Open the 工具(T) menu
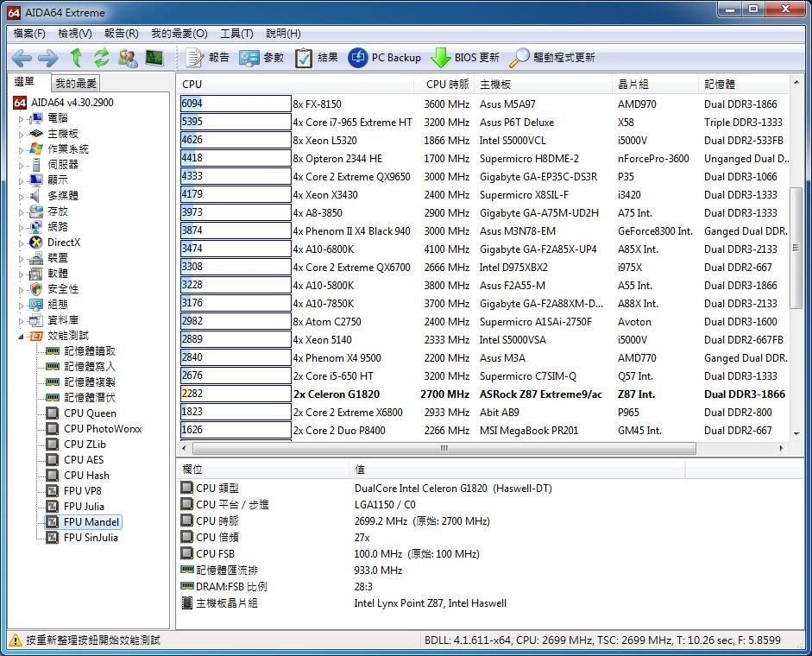Viewport: 812px width, 656px height. point(236,34)
